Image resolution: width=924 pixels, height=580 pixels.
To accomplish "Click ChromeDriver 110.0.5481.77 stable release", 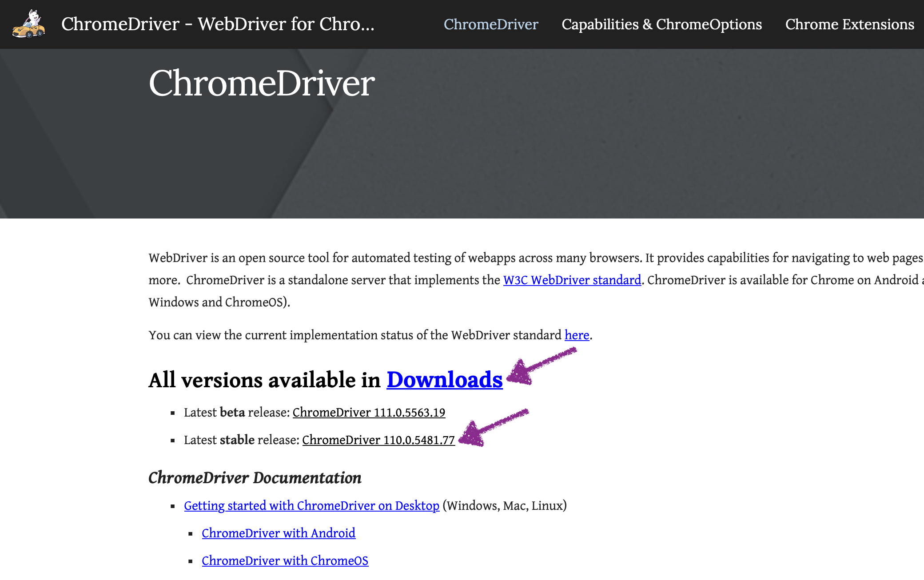I will (x=379, y=440).
